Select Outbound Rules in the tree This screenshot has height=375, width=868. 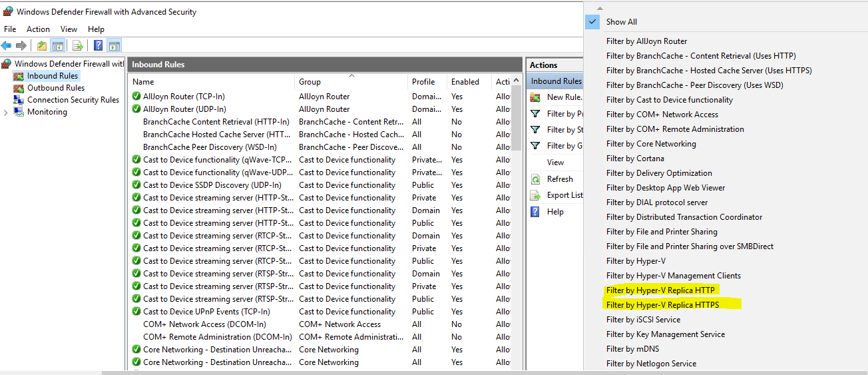pyautogui.click(x=56, y=88)
